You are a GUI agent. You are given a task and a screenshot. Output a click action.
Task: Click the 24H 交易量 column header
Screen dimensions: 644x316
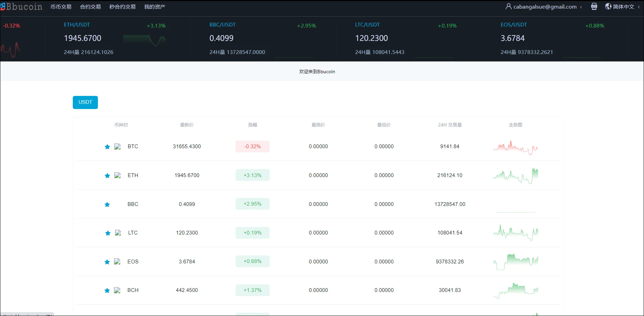(x=450, y=125)
